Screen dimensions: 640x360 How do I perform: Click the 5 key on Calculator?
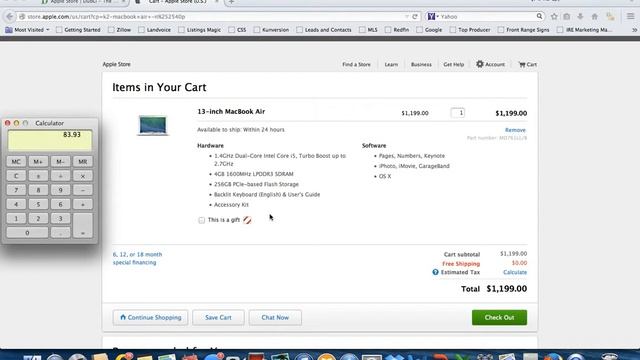(x=38, y=204)
